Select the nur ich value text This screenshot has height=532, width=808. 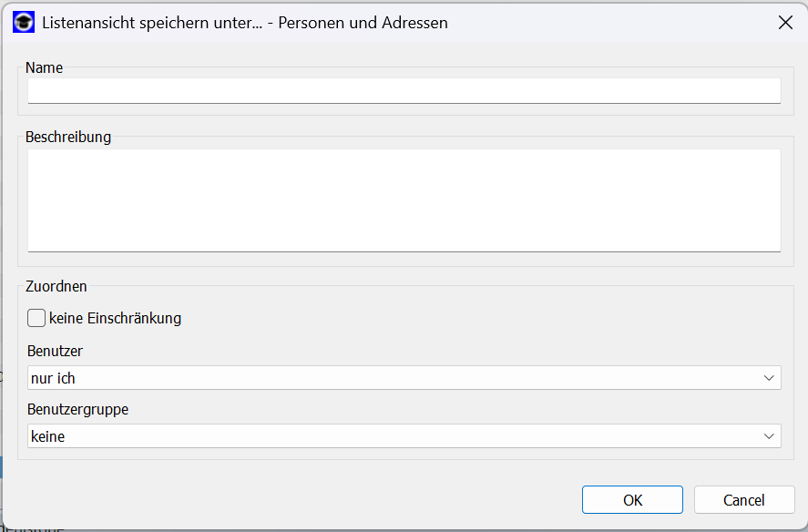click(53, 378)
